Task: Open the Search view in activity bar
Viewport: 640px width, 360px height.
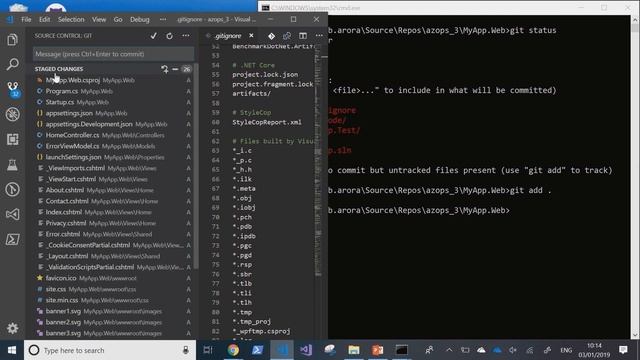Action: coord(13,64)
